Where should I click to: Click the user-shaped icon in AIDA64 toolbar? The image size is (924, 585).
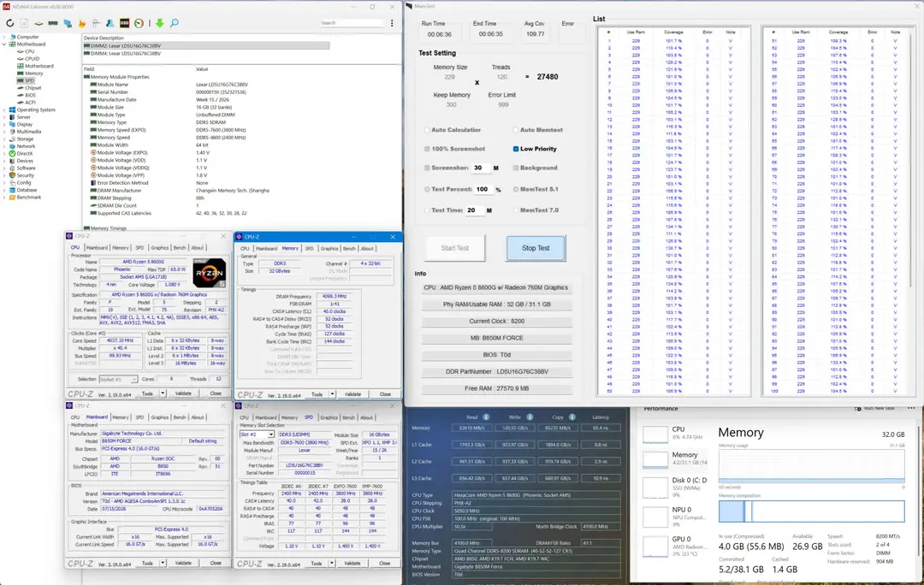pyautogui.click(x=110, y=23)
